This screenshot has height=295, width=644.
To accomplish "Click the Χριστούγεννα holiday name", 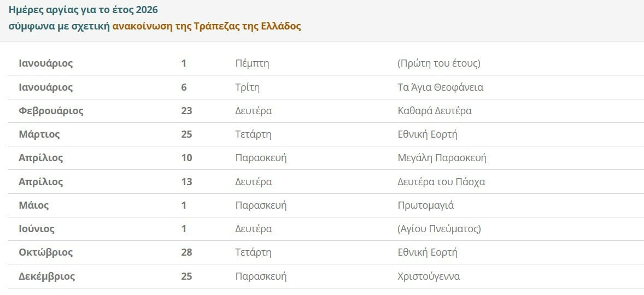I will point(429,276).
